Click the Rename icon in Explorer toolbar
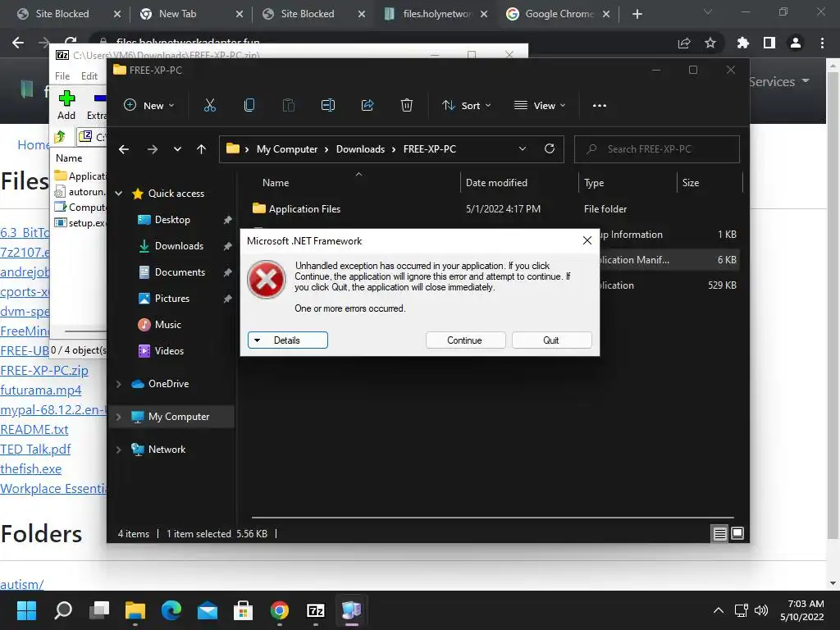This screenshot has width=840, height=630. click(328, 106)
